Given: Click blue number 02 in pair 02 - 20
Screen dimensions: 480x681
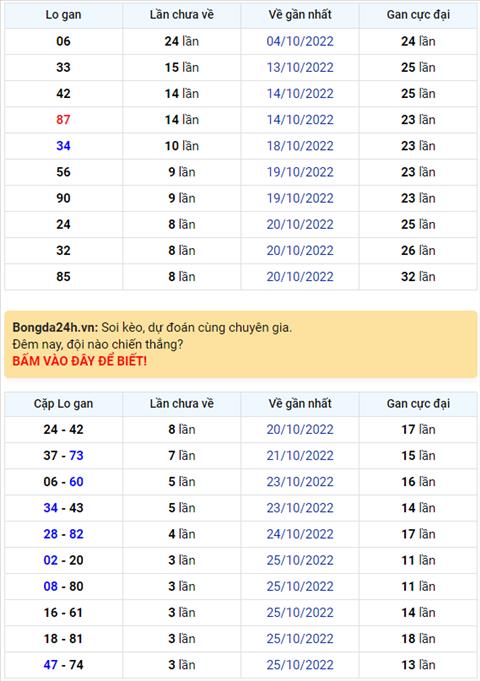Looking at the screenshot, I should point(50,560).
